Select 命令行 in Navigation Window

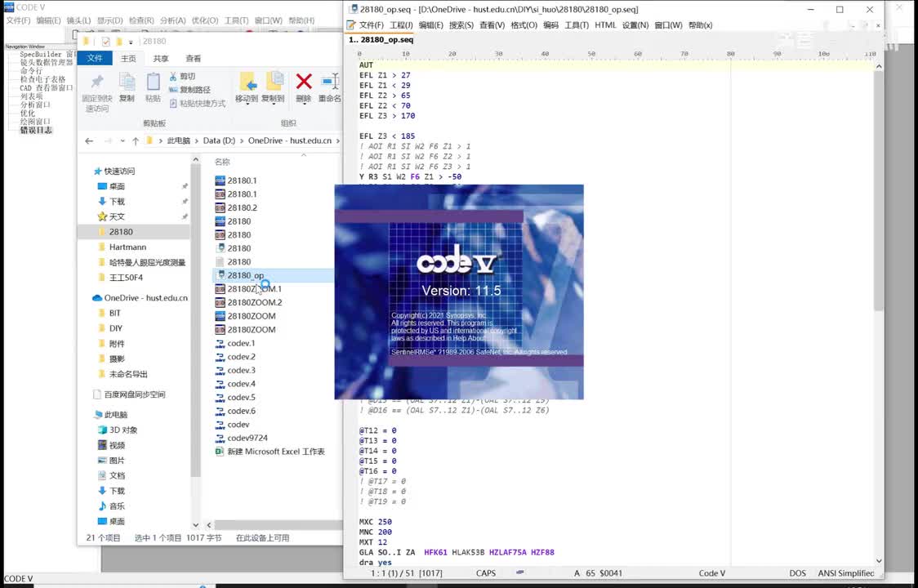(32, 70)
